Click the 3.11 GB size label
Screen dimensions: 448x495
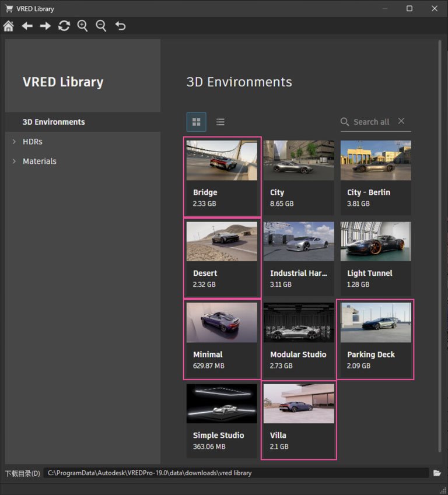281,284
